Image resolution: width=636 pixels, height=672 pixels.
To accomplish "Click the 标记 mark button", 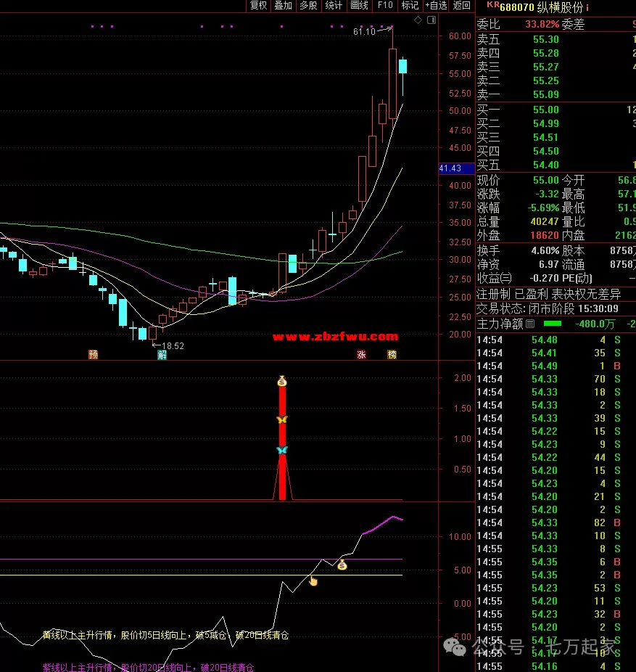I will point(410,6).
